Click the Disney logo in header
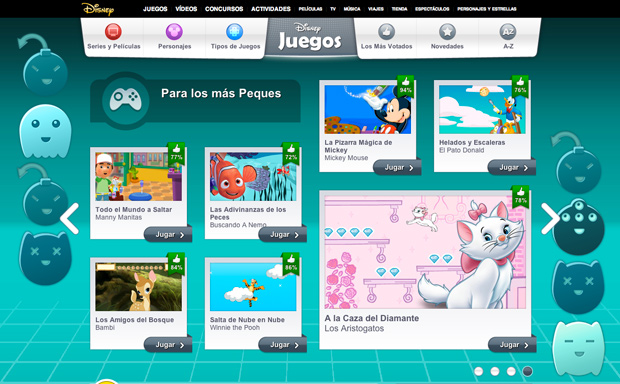 98,9
